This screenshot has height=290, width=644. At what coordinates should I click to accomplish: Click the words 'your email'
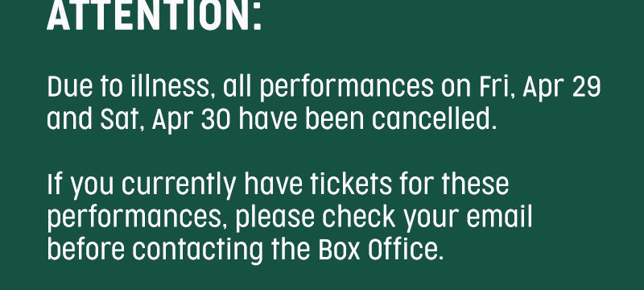[468, 217]
